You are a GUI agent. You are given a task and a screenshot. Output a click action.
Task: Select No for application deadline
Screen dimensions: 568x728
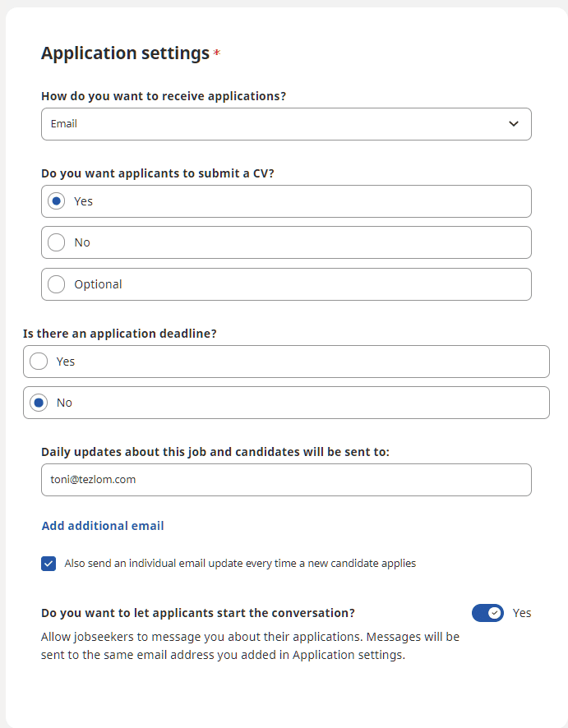click(39, 403)
